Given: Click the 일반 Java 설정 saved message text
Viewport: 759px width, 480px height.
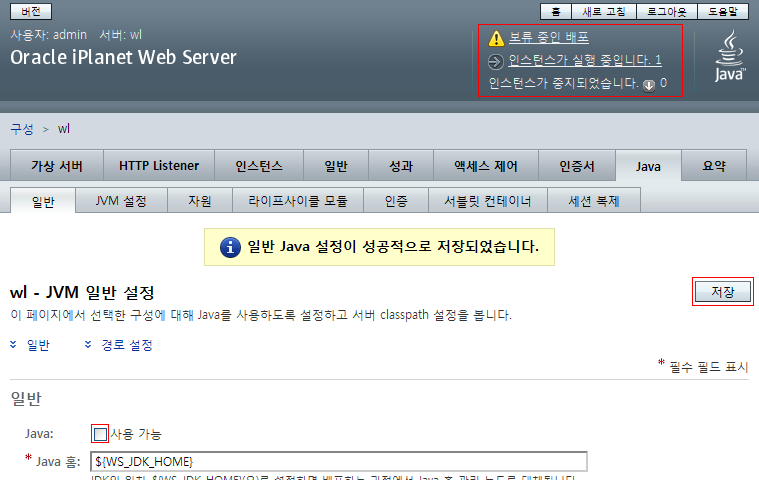Looking at the screenshot, I should tap(393, 247).
